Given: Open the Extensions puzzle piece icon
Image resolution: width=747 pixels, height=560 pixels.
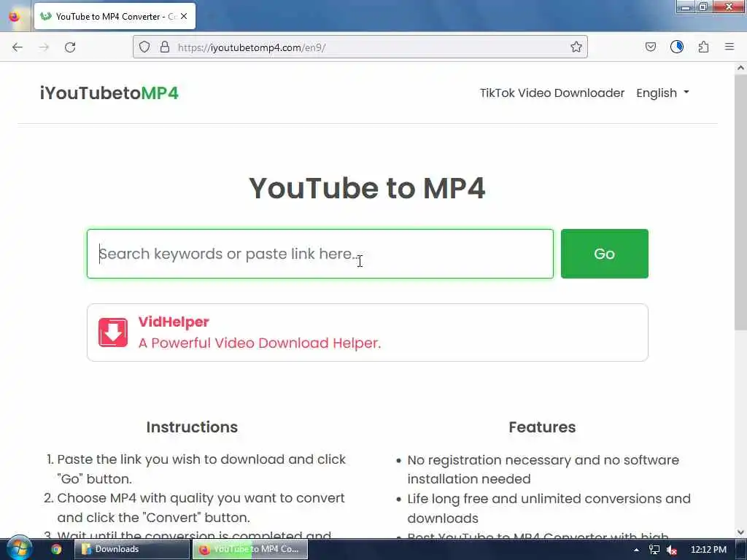Looking at the screenshot, I should [704, 47].
